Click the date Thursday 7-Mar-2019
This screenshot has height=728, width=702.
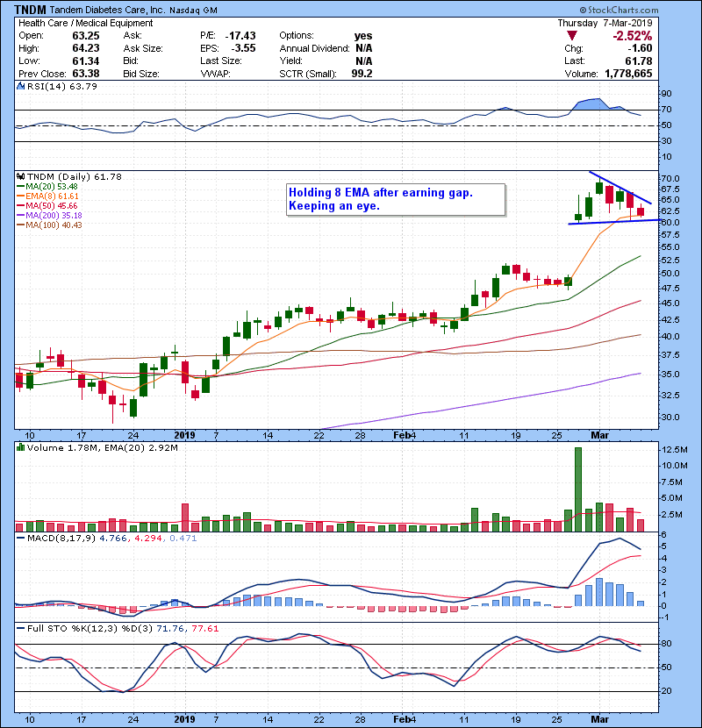click(x=605, y=23)
